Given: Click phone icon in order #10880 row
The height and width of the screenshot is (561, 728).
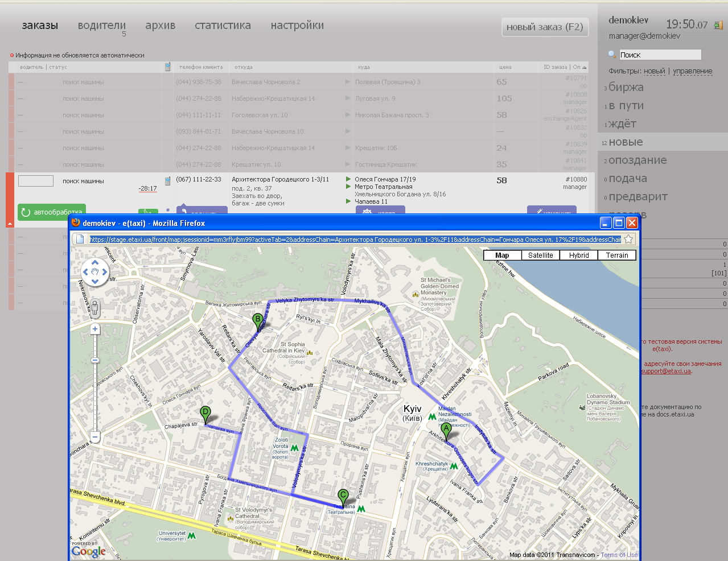Looking at the screenshot, I should point(167,181).
